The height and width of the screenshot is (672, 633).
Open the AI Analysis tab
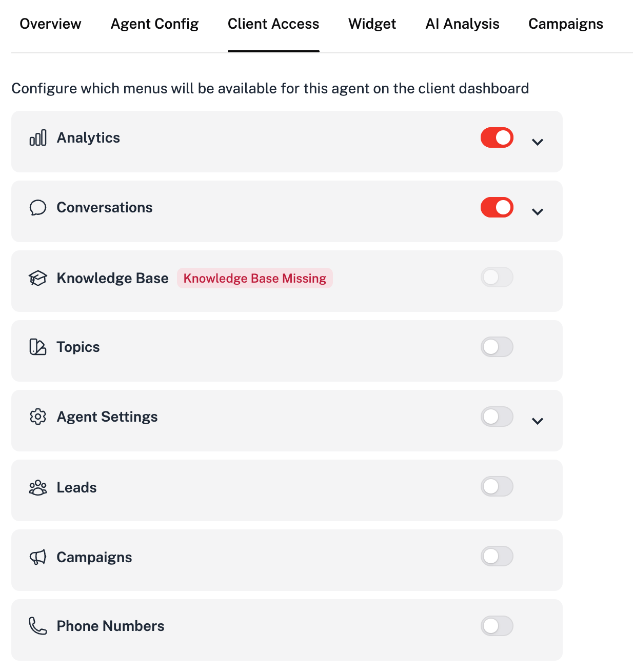[x=462, y=24]
